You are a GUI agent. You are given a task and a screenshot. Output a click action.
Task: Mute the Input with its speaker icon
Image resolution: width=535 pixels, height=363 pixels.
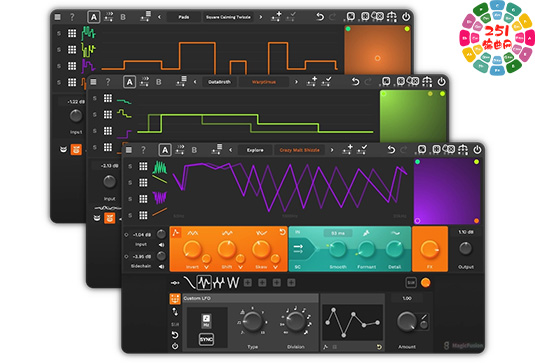161,245
